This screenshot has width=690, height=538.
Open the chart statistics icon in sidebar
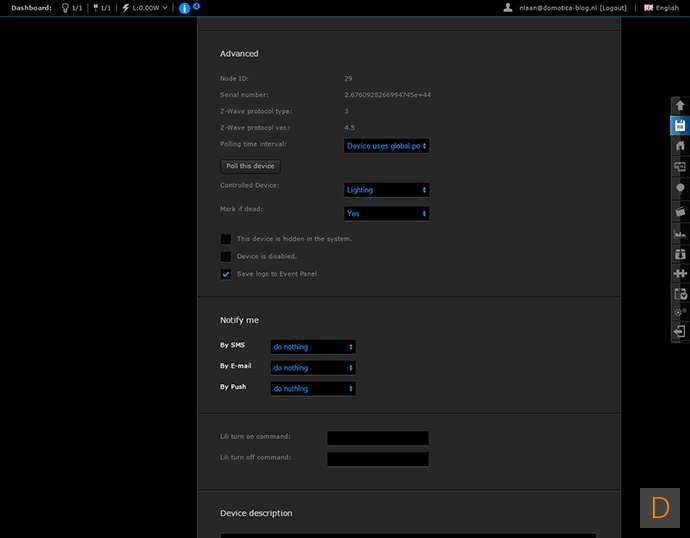tap(680, 232)
